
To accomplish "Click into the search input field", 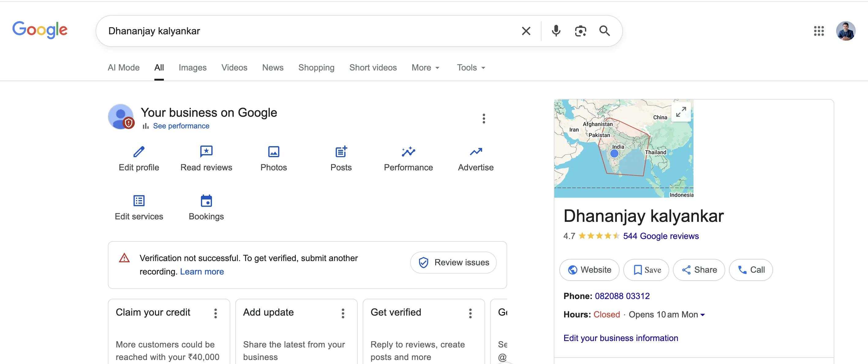I will click(x=303, y=31).
